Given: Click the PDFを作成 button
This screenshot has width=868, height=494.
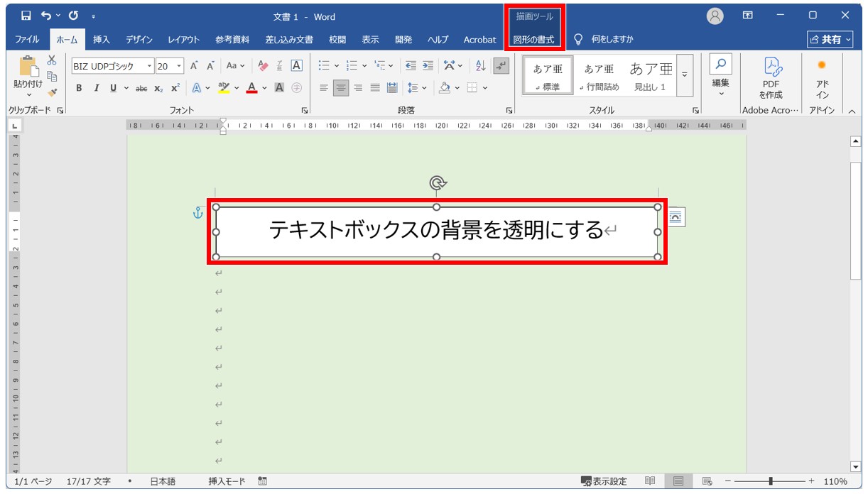Looking at the screenshot, I should pos(771,78).
